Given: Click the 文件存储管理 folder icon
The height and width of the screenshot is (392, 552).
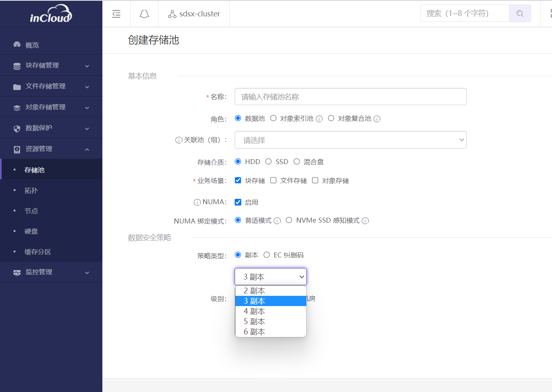Looking at the screenshot, I should (17, 87).
